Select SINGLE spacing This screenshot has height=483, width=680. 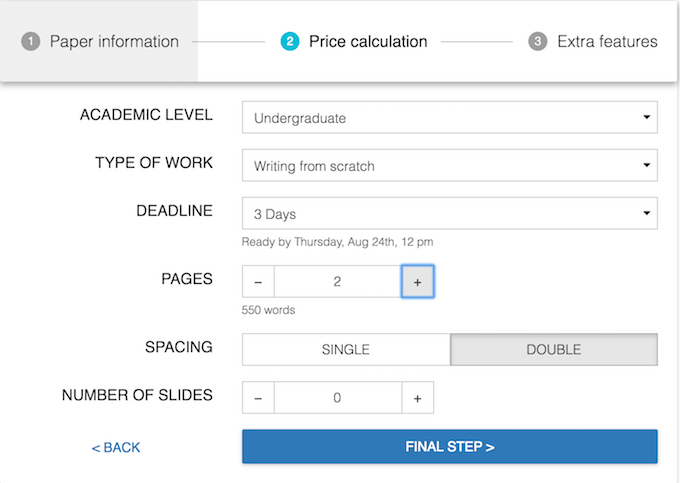[346, 349]
